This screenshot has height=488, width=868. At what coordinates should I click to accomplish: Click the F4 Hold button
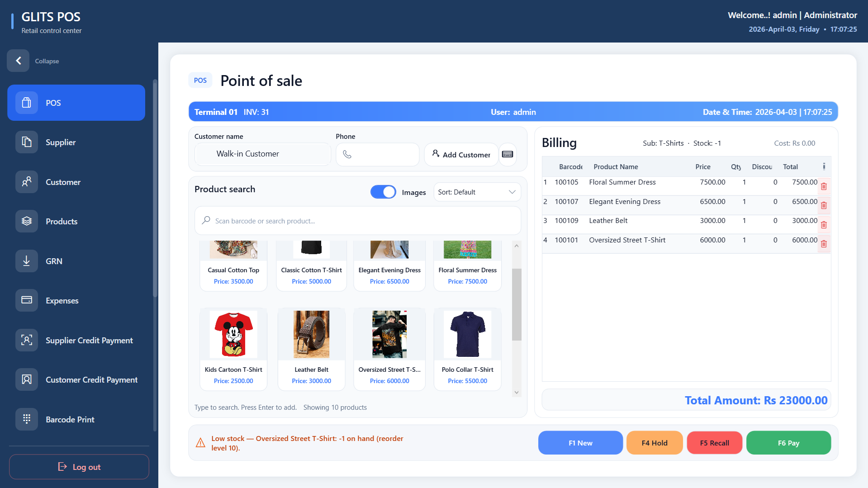pyautogui.click(x=654, y=443)
